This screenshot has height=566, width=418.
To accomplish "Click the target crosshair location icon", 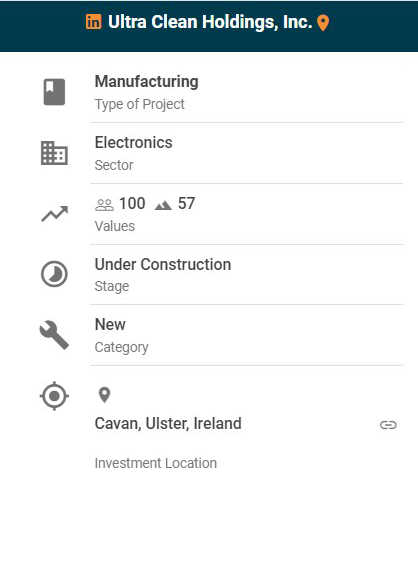I will click(54, 396).
